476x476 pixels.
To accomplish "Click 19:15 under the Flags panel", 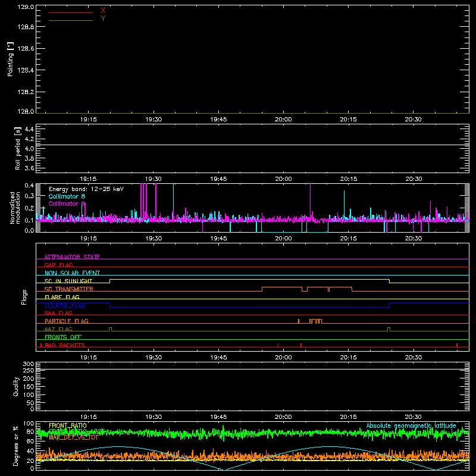I will pyautogui.click(x=88, y=358).
